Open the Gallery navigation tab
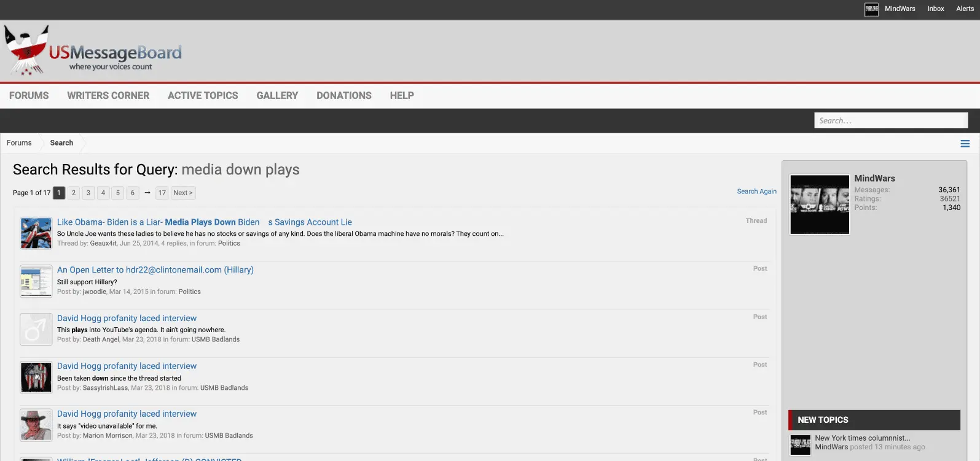This screenshot has width=980, height=461. 277,96
